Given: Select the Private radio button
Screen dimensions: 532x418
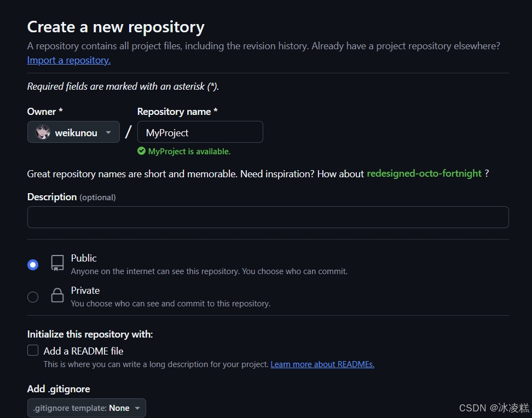Looking at the screenshot, I should pos(33,297).
